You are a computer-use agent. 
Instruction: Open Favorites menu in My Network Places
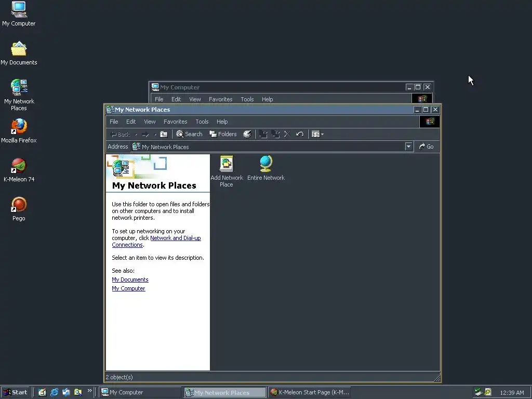pyautogui.click(x=176, y=122)
